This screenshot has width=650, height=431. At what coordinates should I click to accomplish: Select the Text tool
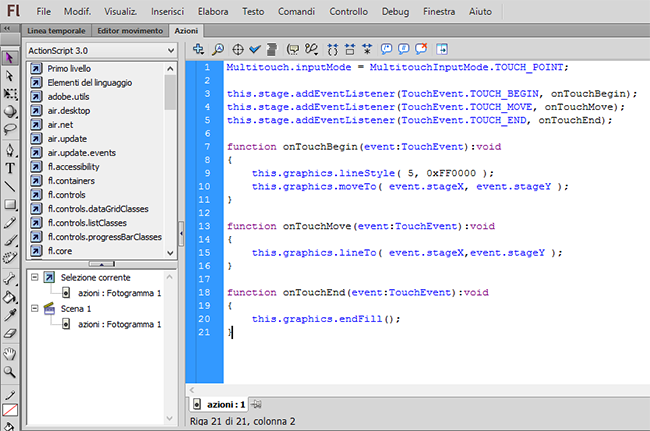10,168
